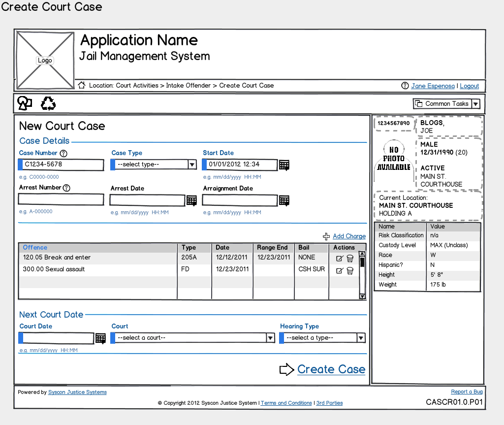Click the Add Charge link
Image resolution: width=504 pixels, height=425 pixels.
pos(349,236)
